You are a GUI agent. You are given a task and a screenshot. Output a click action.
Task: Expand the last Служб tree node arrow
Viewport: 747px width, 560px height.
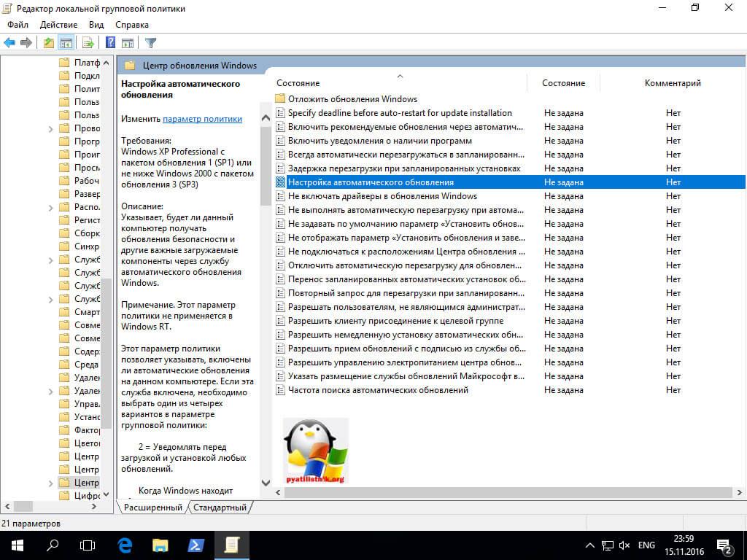[x=50, y=300]
